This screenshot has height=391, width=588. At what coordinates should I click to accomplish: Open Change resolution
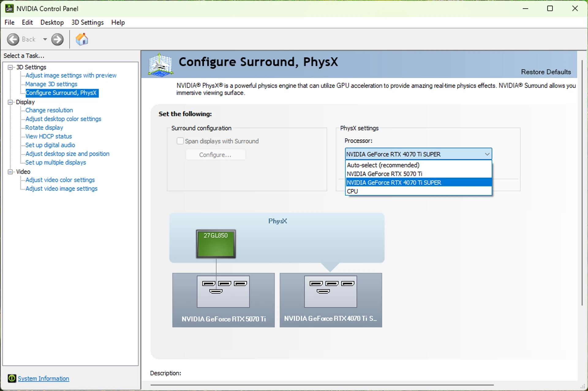pos(49,110)
